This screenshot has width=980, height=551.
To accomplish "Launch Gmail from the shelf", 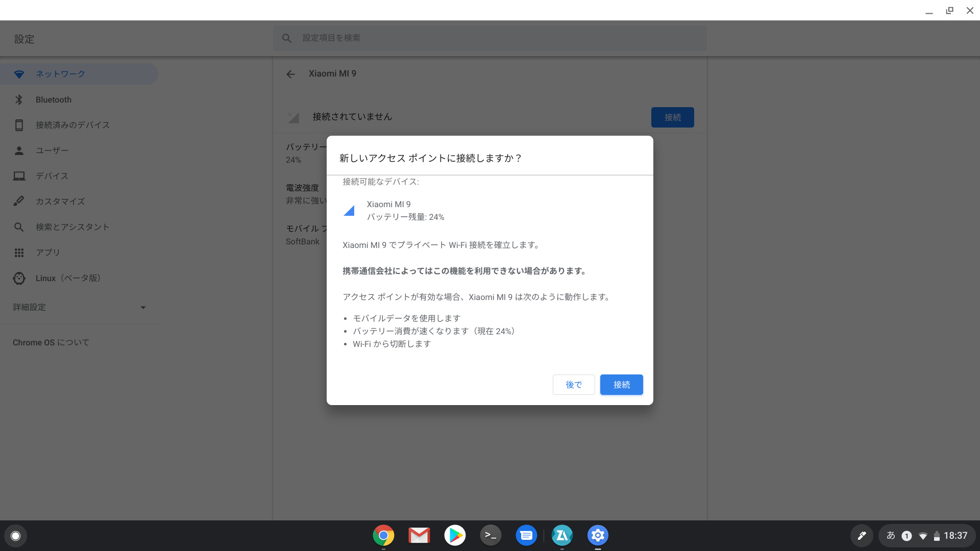I will [x=419, y=535].
